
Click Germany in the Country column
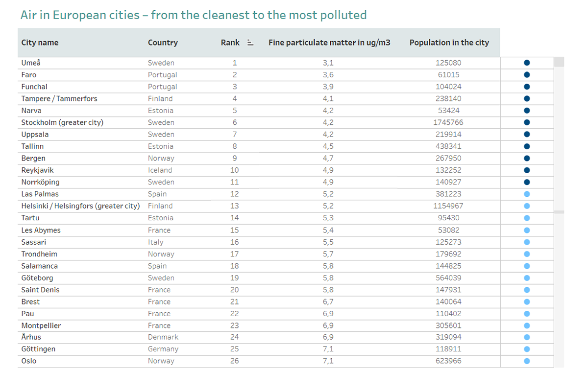[163, 349]
